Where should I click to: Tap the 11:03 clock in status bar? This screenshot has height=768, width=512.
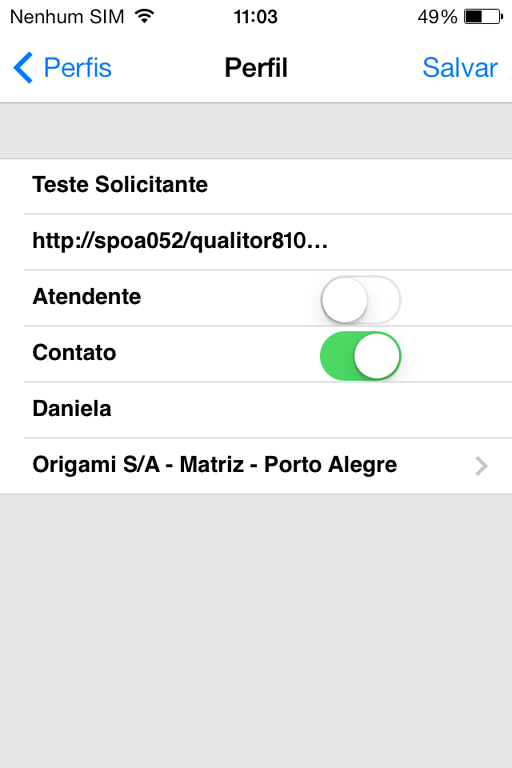[255, 17]
